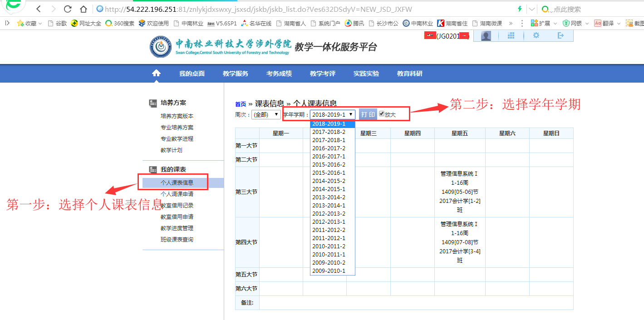Select the home icon in the blue navigation bar
Image resolution: width=644 pixels, height=320 pixels.
coord(156,73)
